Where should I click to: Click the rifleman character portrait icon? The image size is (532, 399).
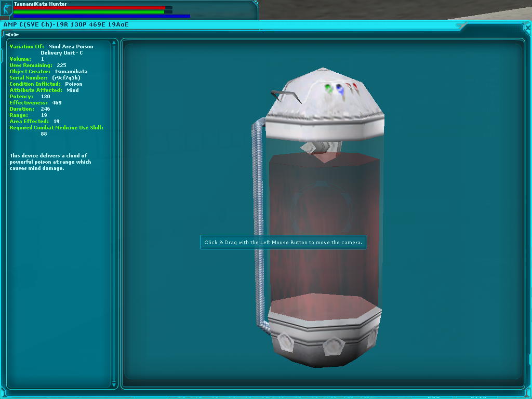point(7,9)
